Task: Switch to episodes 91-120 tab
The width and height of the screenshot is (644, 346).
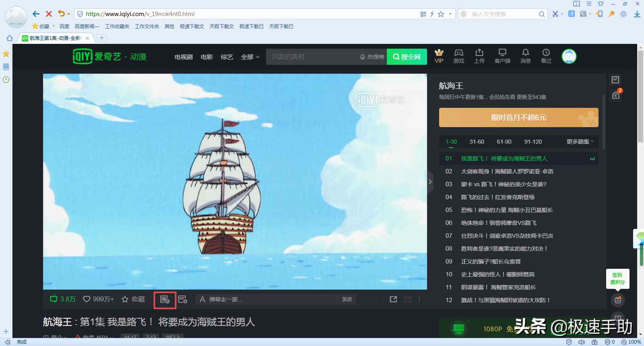Action: pyautogui.click(x=533, y=142)
